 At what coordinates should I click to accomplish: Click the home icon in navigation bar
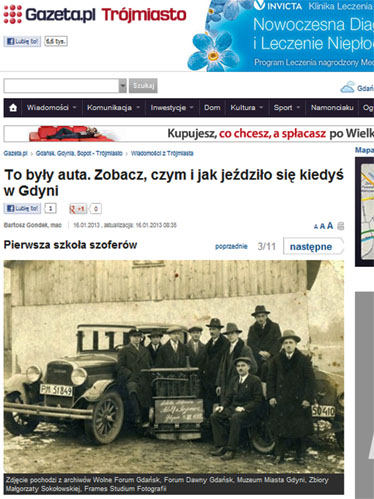tap(13, 108)
